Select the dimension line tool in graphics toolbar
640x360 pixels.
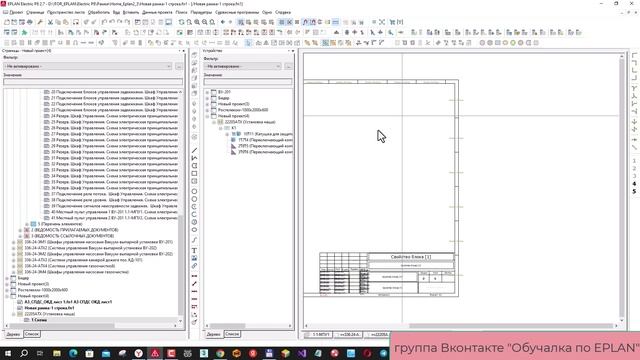[194, 276]
